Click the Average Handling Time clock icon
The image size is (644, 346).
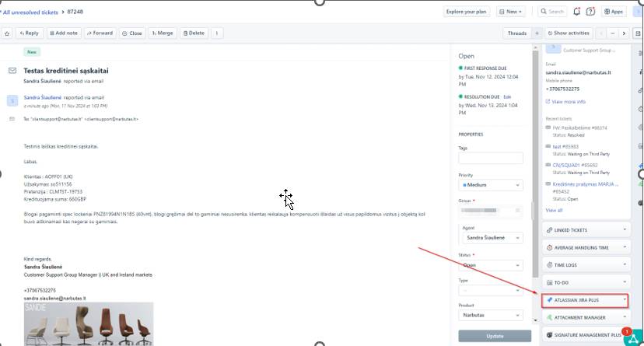[x=549, y=247]
